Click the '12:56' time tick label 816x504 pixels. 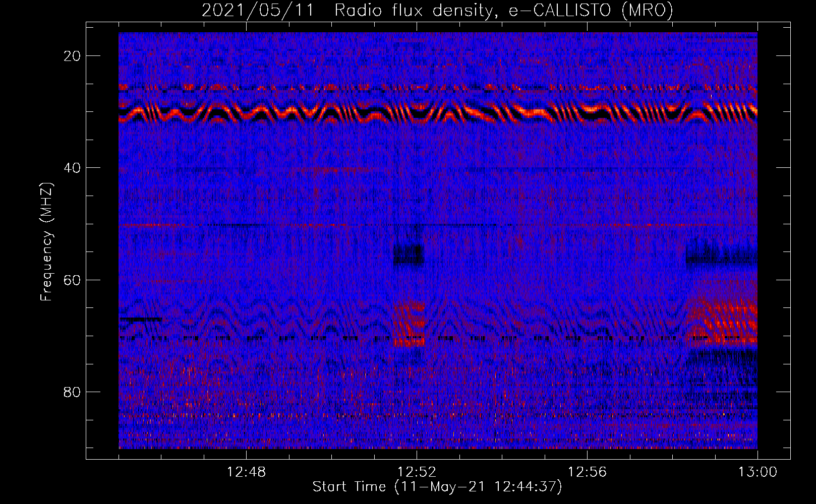coord(587,472)
